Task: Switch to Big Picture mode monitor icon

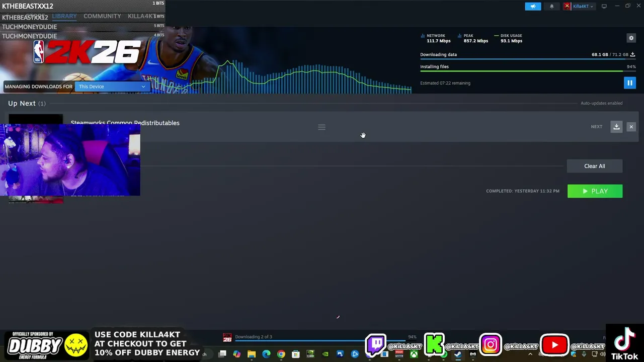Action: tap(604, 7)
